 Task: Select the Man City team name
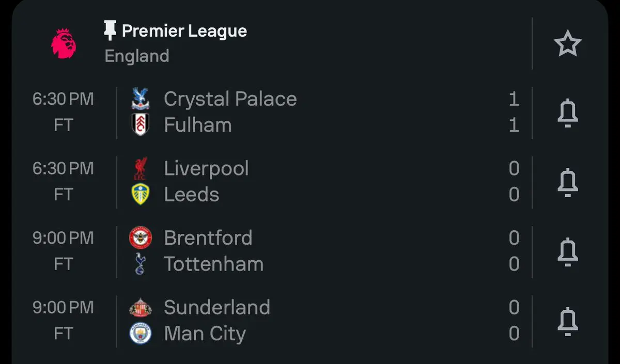[205, 334]
